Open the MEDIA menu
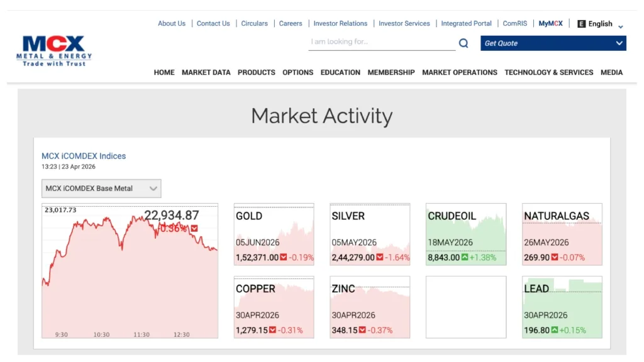Screen dimensions: 644x362 (611, 73)
